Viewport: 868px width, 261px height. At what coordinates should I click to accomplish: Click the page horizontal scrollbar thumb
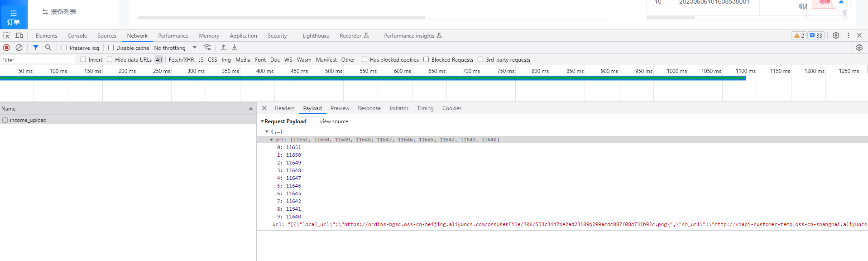282,18
